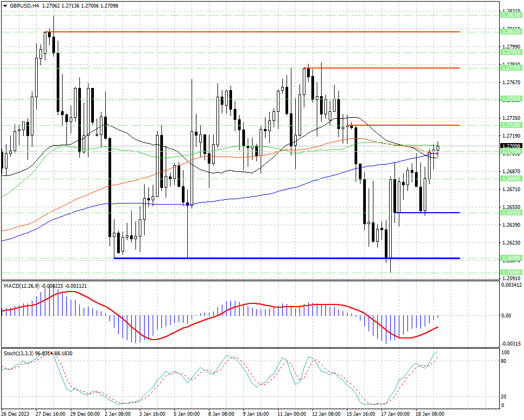Click the 1.28120 green price level label
Image resolution: width=524 pixels, height=420 pixels.
[511, 31]
